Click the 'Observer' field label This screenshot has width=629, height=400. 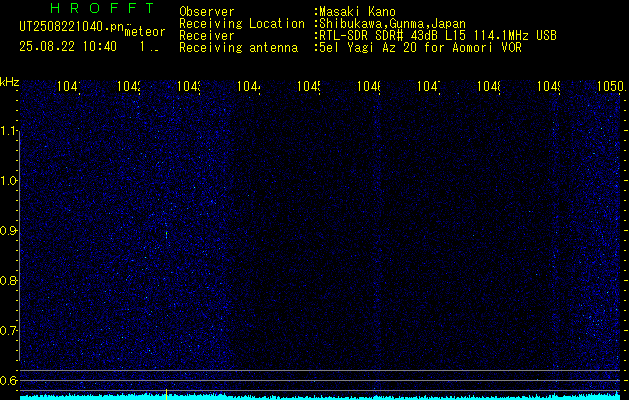[x=207, y=12]
